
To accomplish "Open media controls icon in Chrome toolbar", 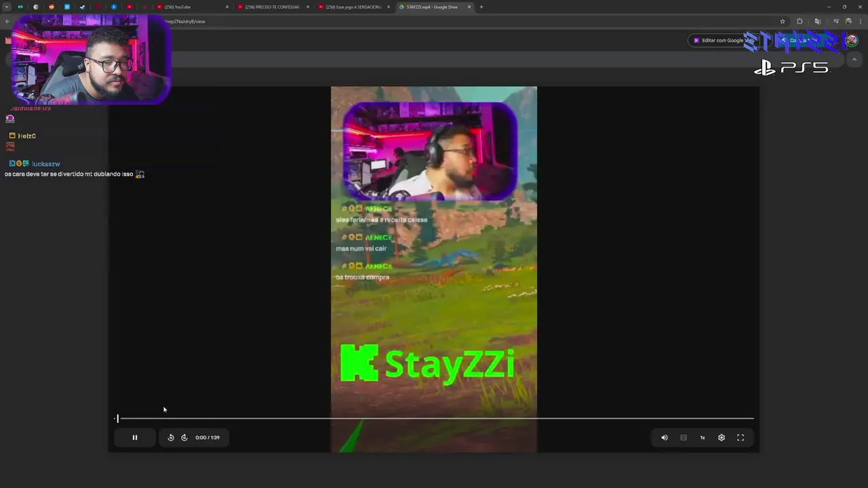I will [x=835, y=21].
